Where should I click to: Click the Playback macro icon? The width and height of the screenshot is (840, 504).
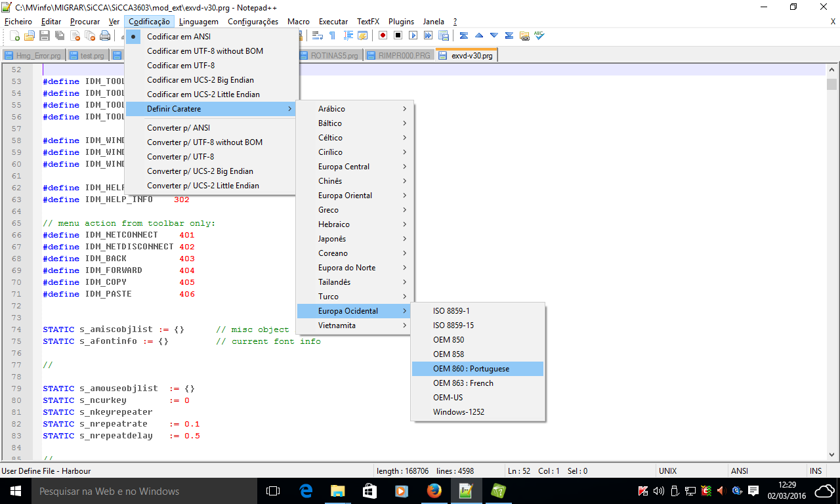pos(413,35)
